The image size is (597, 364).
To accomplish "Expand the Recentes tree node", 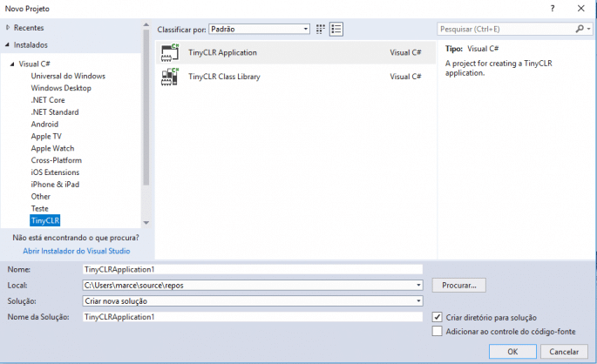I will [x=8, y=27].
